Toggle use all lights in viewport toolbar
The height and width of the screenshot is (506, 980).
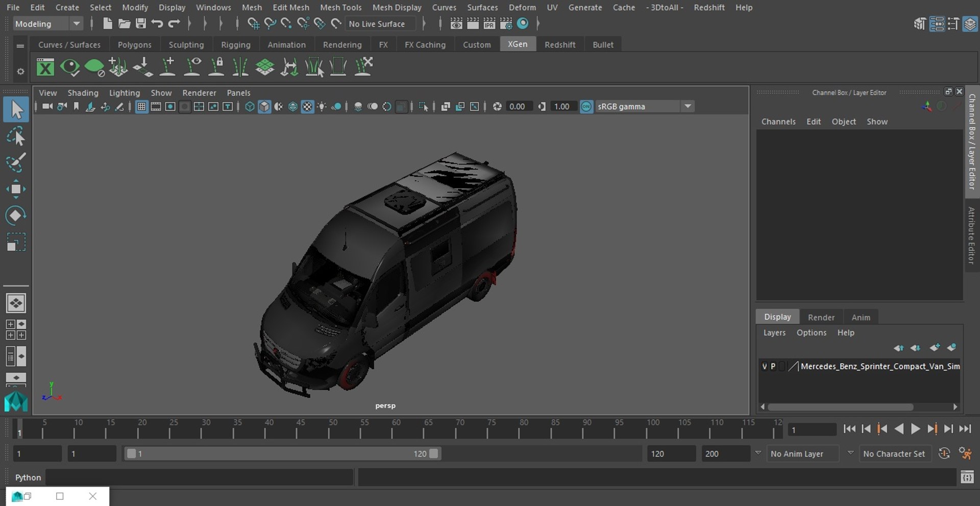[322, 106]
